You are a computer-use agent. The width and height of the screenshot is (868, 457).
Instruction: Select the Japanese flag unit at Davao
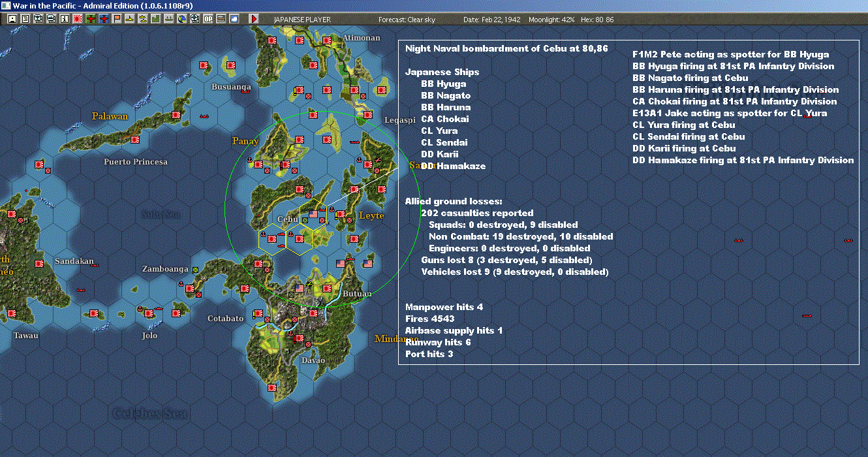[x=300, y=338]
